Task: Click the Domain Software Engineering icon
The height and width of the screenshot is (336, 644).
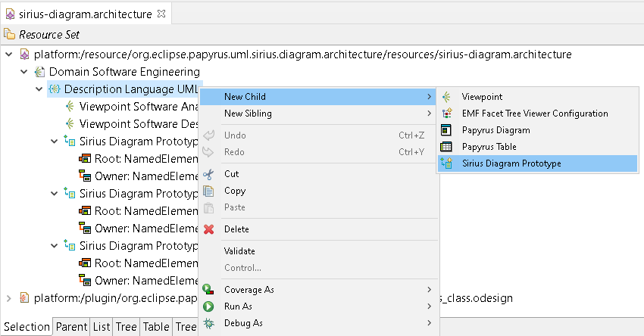Action: [x=40, y=72]
